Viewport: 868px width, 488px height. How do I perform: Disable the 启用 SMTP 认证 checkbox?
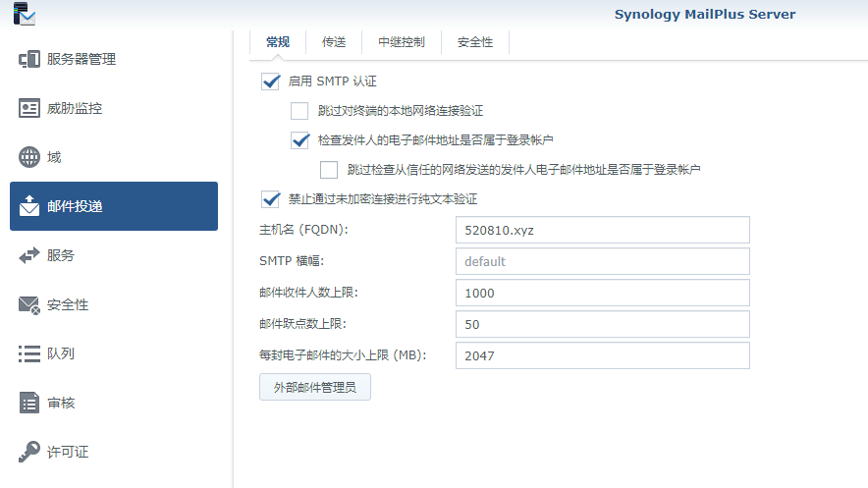tap(271, 81)
